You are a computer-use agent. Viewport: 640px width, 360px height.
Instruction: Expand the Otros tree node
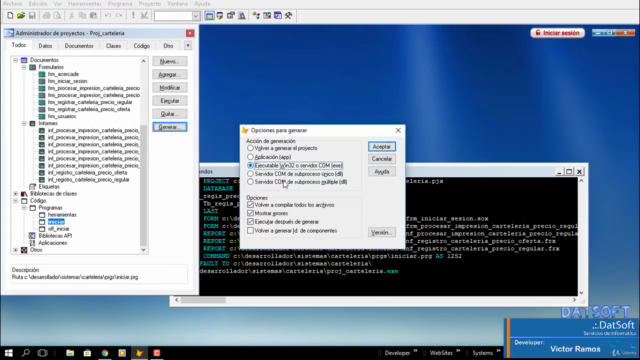click(16, 250)
